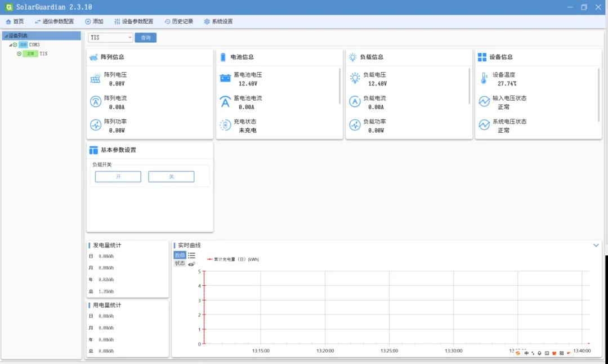Switch curve view to 数值 mode
This screenshot has width=608, height=364.
[x=180, y=255]
